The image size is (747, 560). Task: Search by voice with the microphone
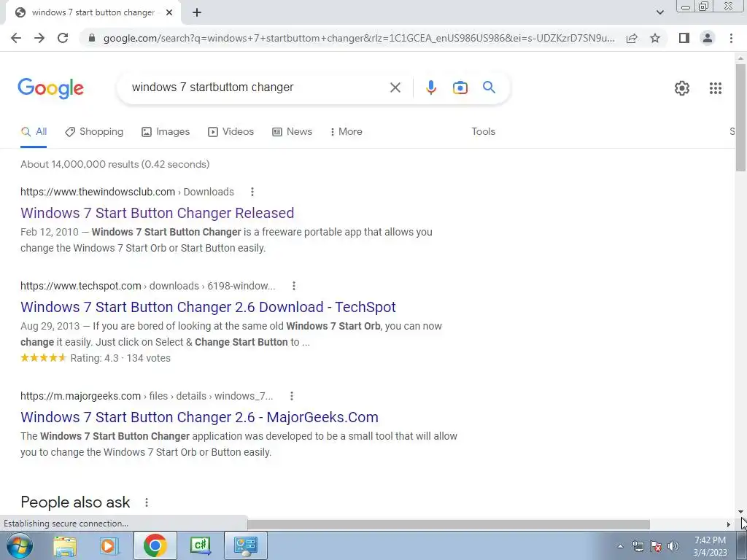430,87
